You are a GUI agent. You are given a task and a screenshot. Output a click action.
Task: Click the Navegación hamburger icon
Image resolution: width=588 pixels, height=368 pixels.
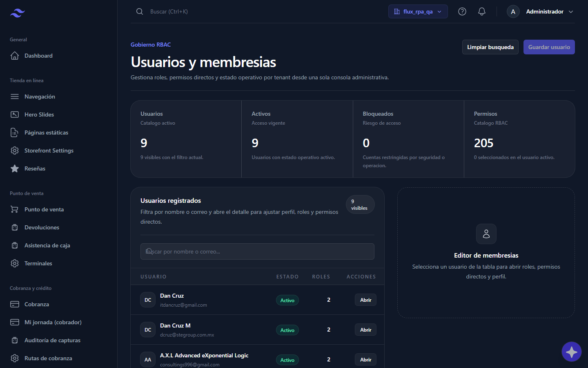(15, 96)
